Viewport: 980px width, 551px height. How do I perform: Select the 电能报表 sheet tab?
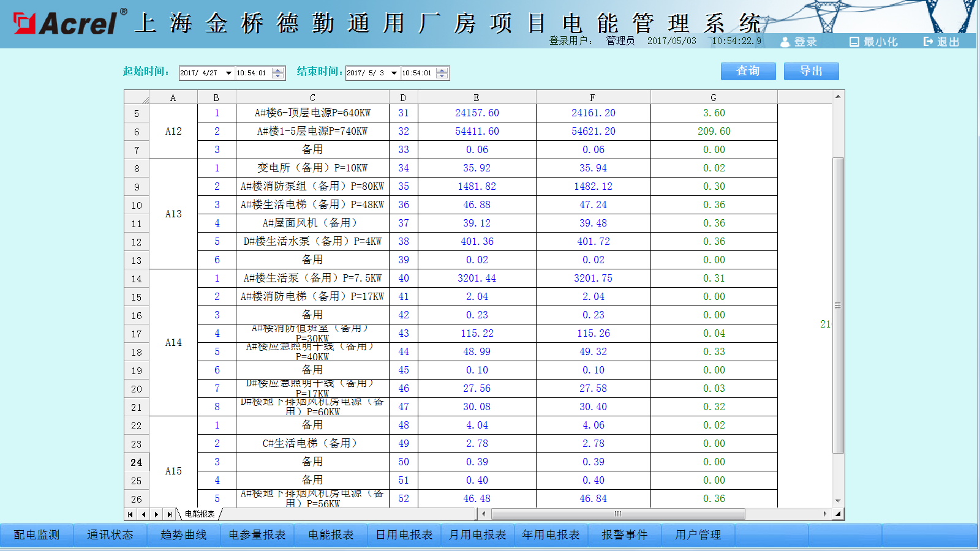pos(200,514)
